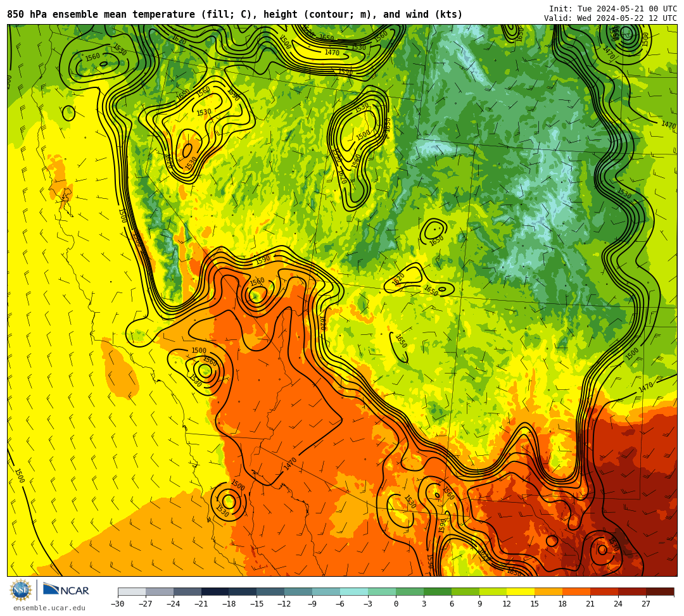Click the -27 colorbar tick label

[x=146, y=604]
